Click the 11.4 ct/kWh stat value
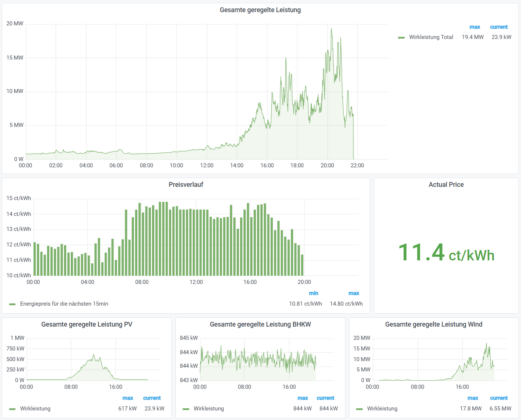 pos(446,253)
